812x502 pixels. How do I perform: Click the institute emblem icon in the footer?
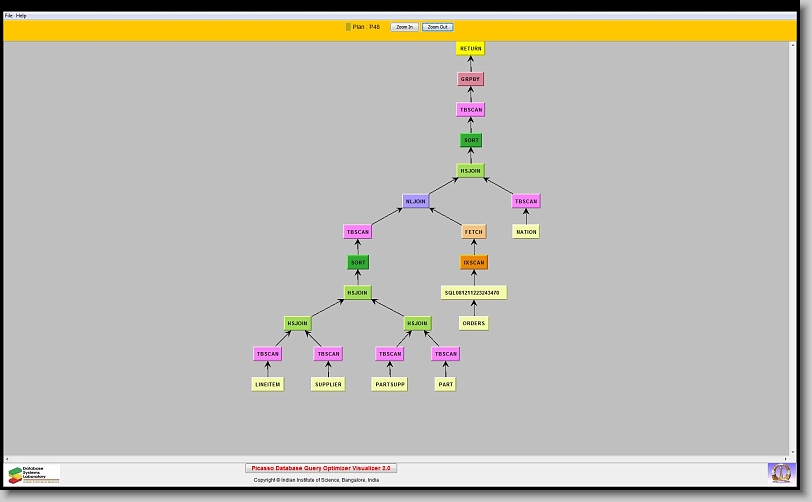point(780,472)
